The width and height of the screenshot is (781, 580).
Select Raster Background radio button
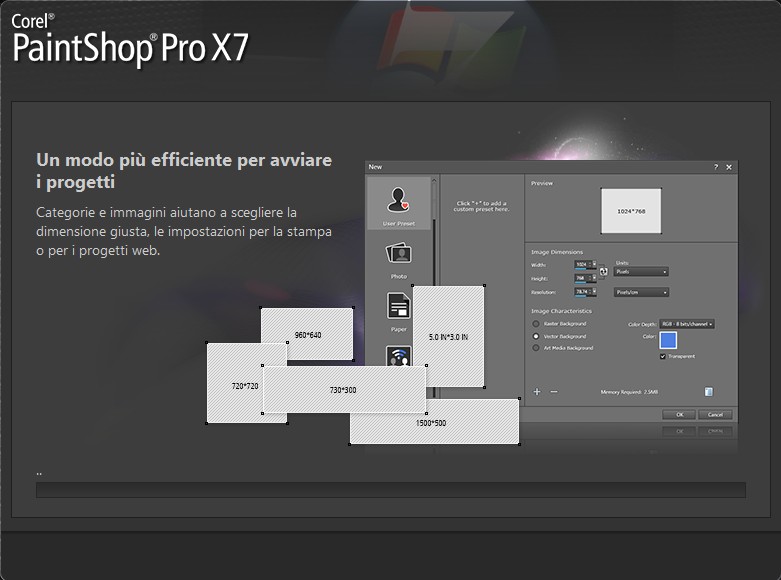click(x=536, y=324)
